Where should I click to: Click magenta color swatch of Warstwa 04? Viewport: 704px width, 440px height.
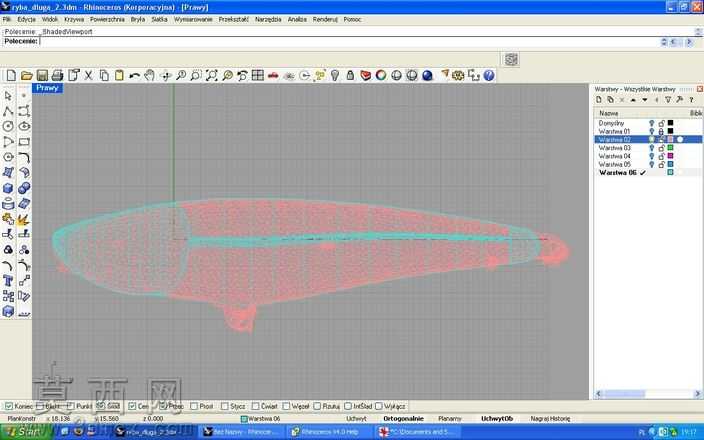tap(670, 156)
